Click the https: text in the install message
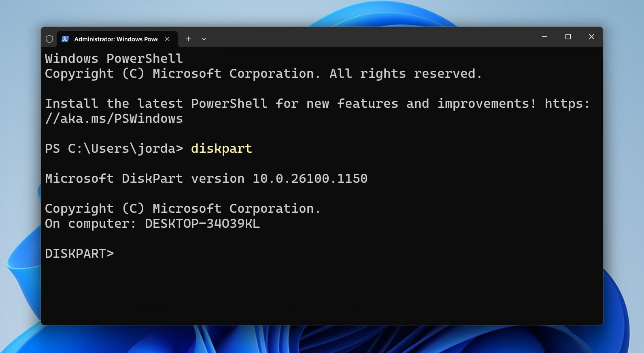The height and width of the screenshot is (353, 644). (567, 104)
